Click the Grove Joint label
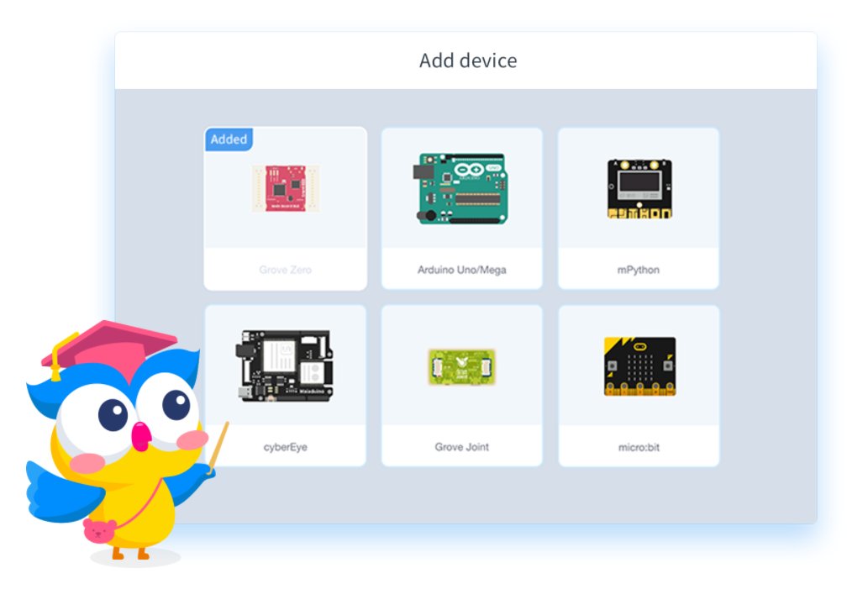 (461, 447)
